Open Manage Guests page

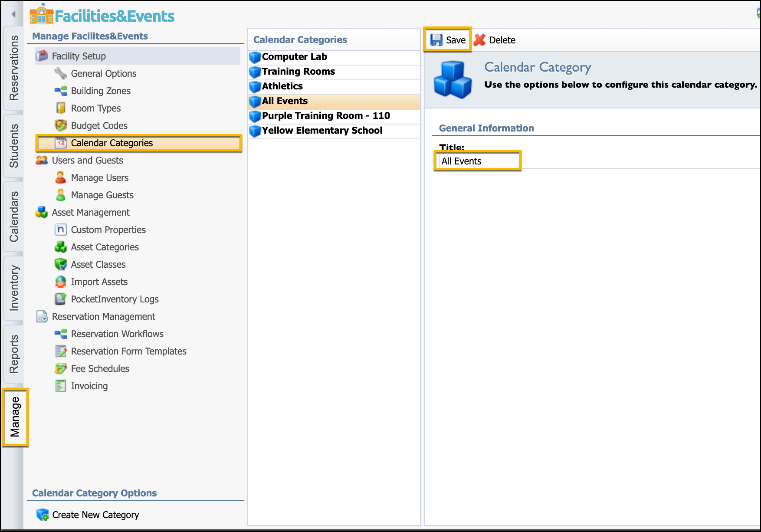[102, 195]
